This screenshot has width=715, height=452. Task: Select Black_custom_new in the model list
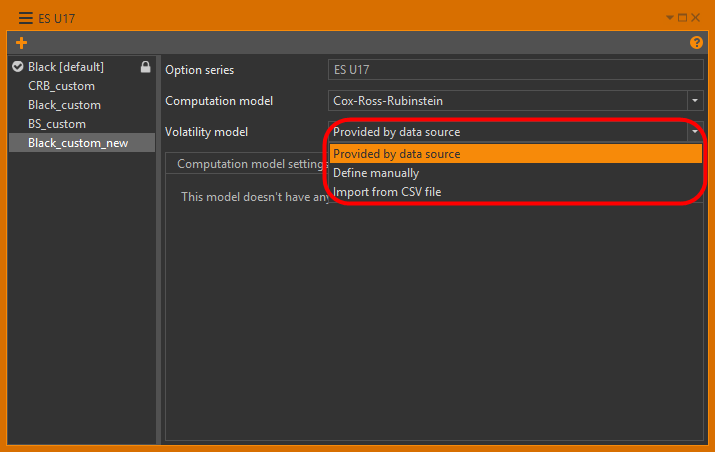pos(78,143)
